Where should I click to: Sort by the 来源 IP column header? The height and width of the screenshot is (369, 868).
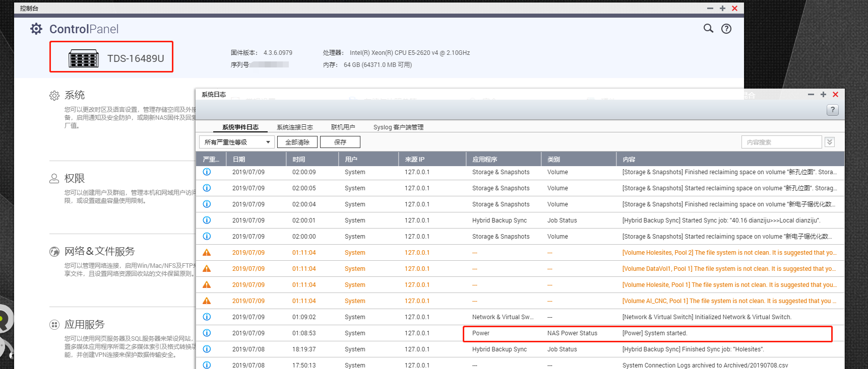[432, 160]
